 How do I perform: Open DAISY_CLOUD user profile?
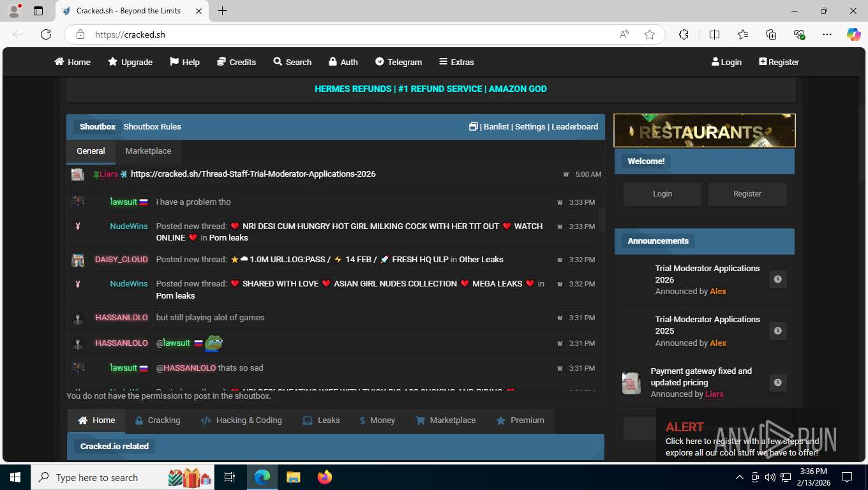121,260
